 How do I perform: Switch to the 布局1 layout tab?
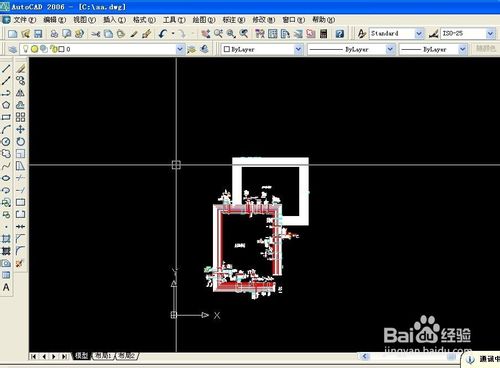point(103,356)
